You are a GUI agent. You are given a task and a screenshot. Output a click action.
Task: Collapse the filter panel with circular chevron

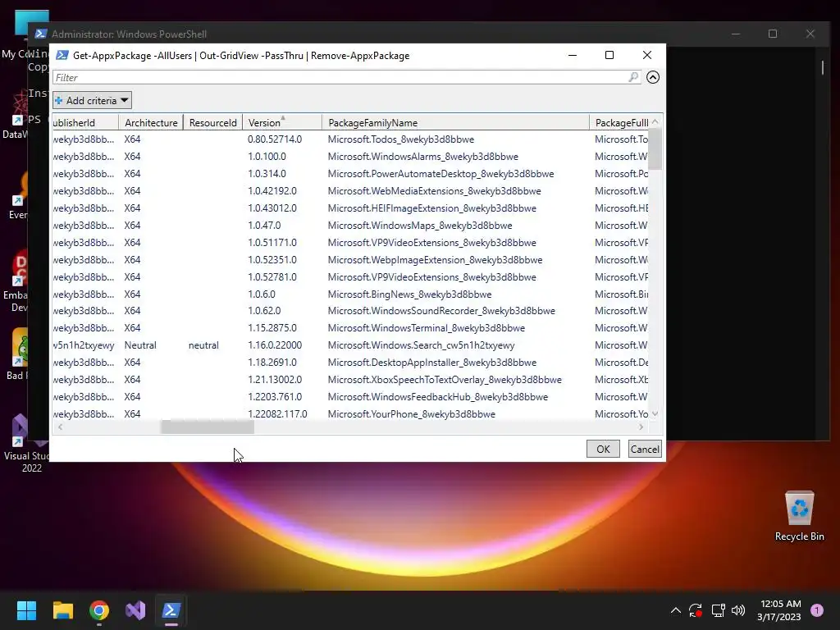(x=652, y=77)
